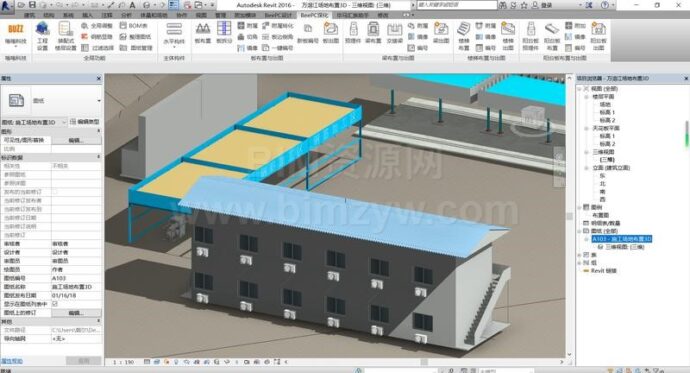Click the BUZZ company logo icon
The height and width of the screenshot is (373, 690).
16,29
